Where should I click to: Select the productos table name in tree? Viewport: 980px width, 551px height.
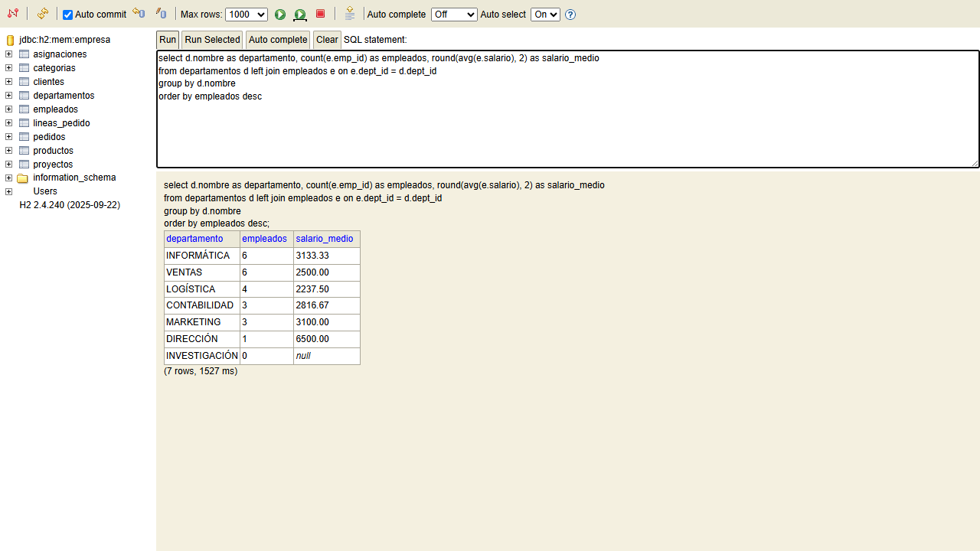point(54,151)
